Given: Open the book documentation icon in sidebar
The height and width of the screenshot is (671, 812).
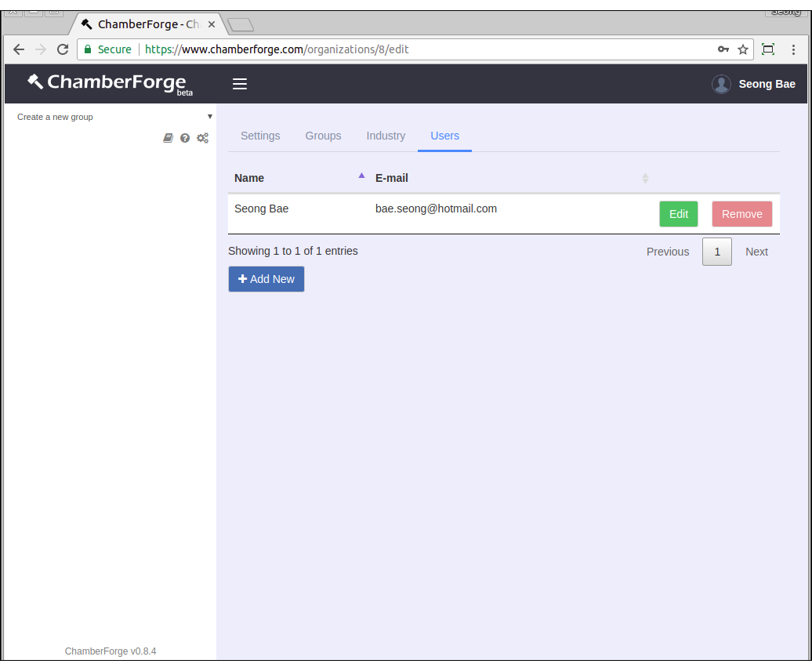Looking at the screenshot, I should (x=168, y=138).
